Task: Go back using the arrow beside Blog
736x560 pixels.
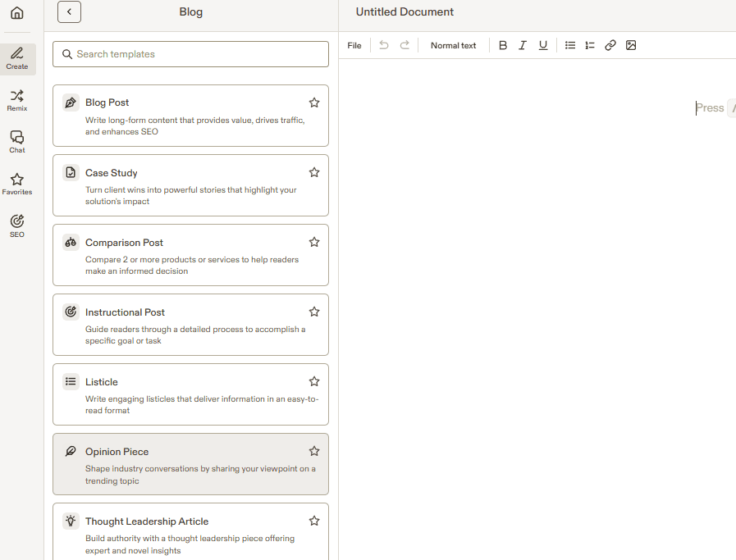Action: 69,12
